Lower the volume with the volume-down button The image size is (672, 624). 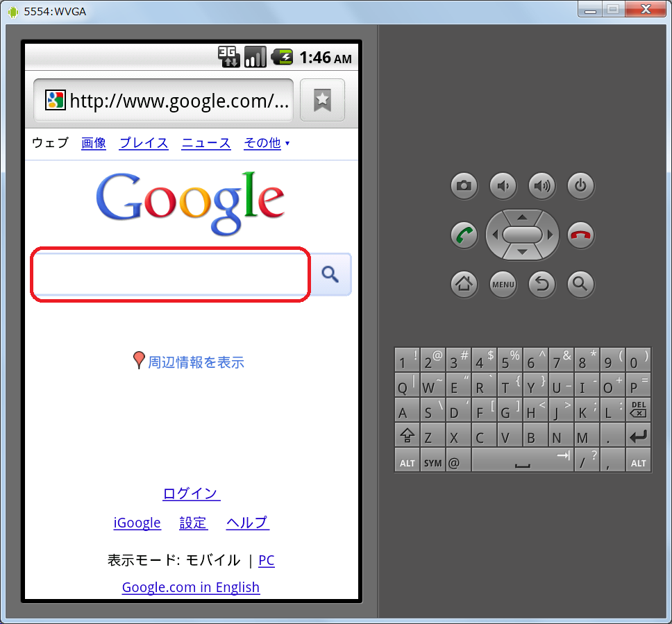click(x=503, y=186)
